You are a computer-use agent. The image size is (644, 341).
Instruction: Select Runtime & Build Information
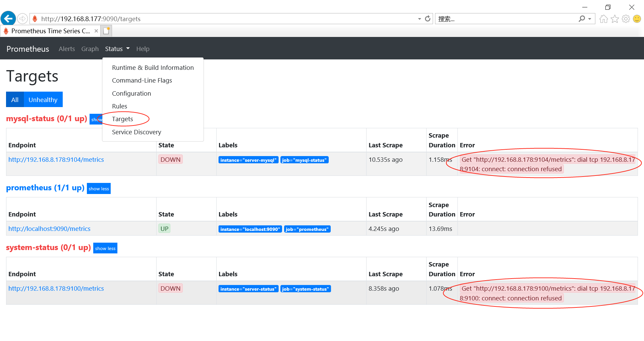coord(153,67)
